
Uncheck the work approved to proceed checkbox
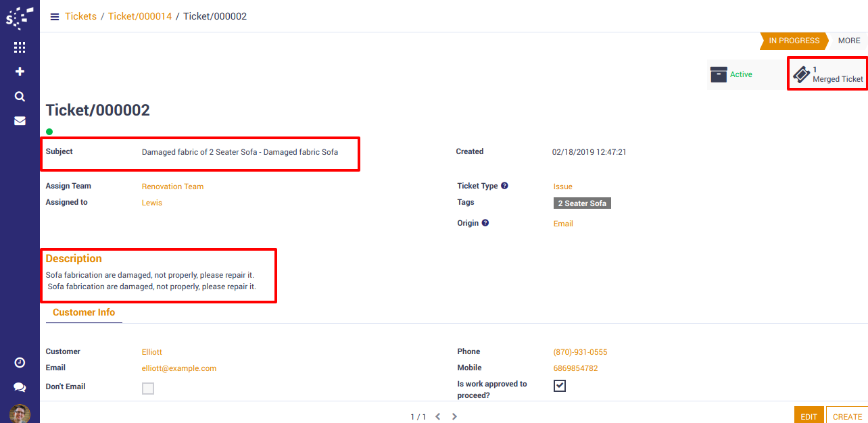pyautogui.click(x=560, y=386)
